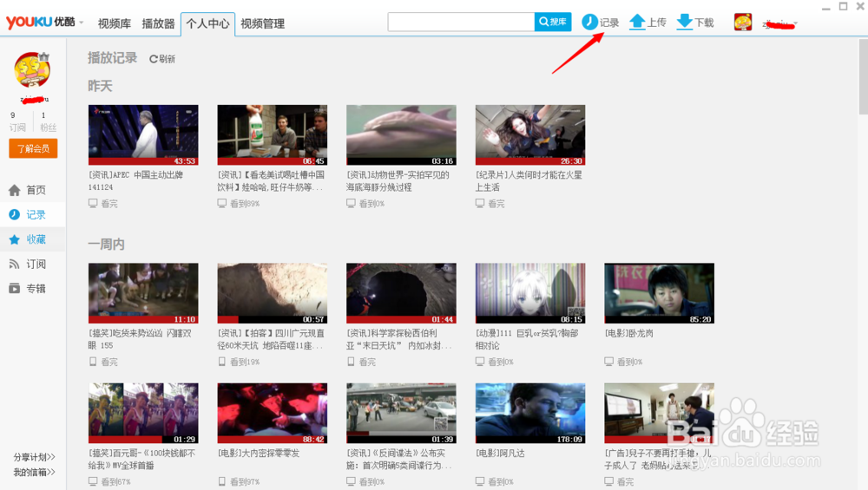Viewport: 868px width, 490px height.
Task: Open the 四川广元 天坑 video thumbnail
Action: coord(273,293)
